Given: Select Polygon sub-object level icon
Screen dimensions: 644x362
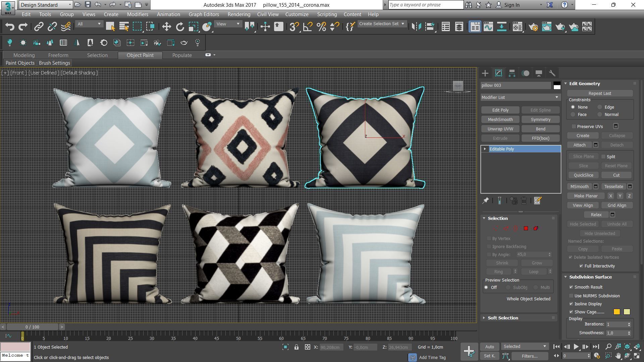Looking at the screenshot, I should pyautogui.click(x=526, y=228).
